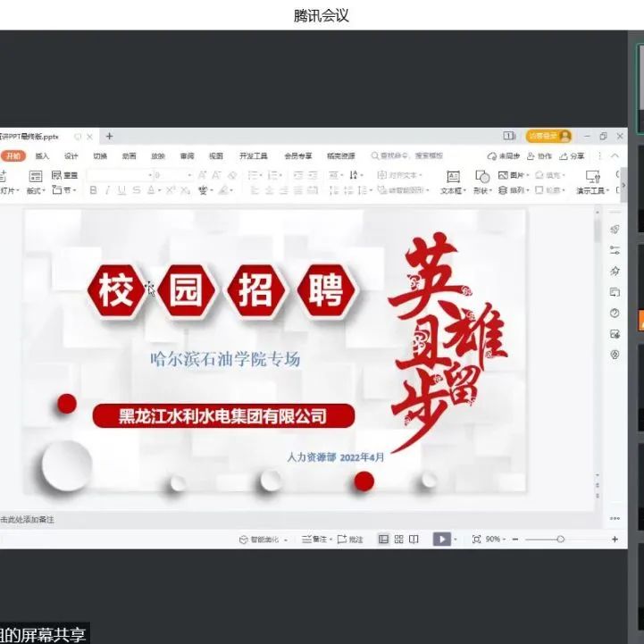Start slideshow with the play button
This screenshot has height=644, width=644.
(x=441, y=539)
